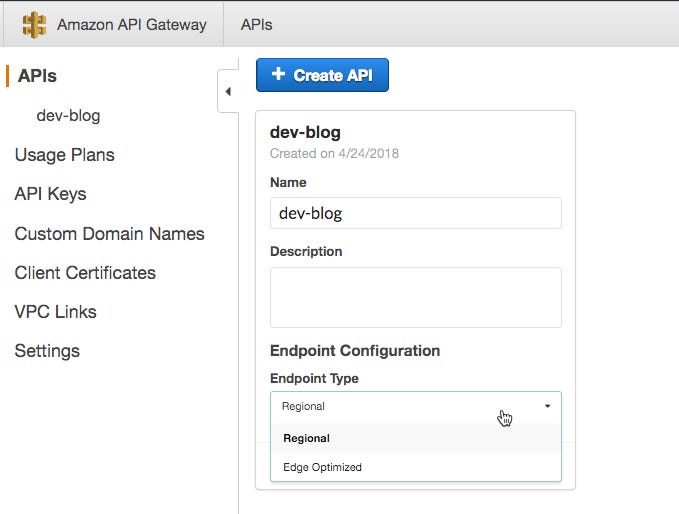
Task: Open API Keys section
Action: point(50,194)
